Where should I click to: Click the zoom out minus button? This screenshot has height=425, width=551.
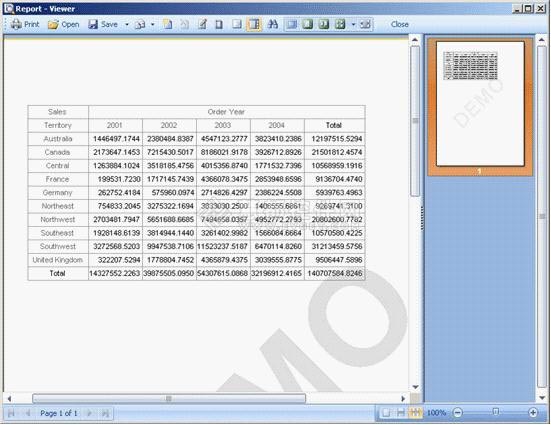tap(458, 412)
